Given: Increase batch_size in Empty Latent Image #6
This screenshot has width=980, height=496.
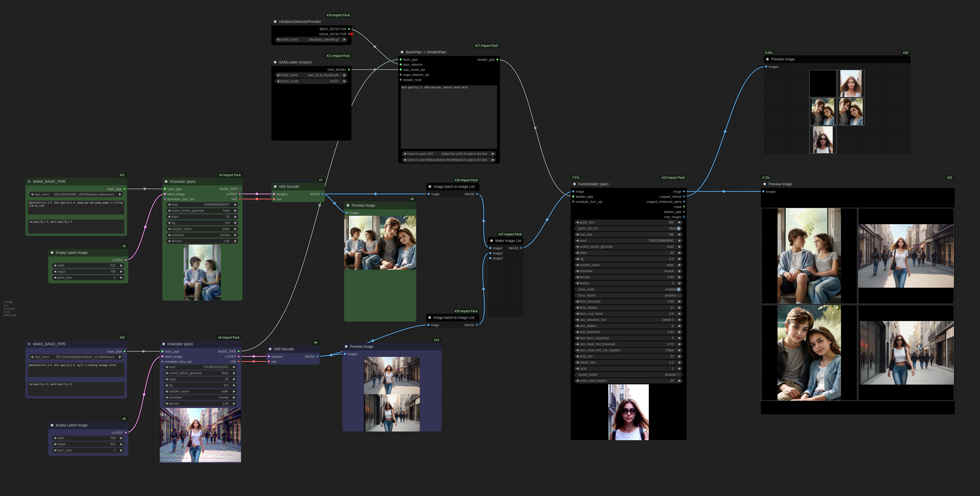Looking at the screenshot, I should (x=121, y=450).
